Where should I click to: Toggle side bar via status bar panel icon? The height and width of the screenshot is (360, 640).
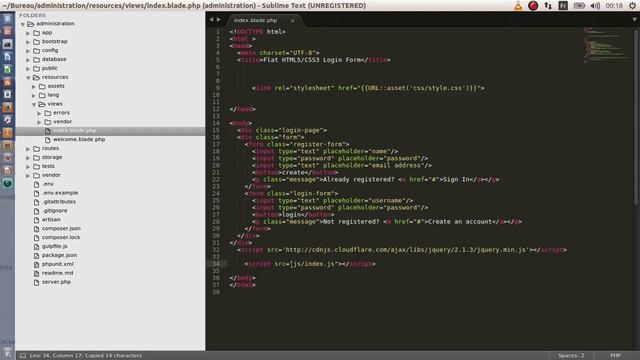(x=23, y=356)
